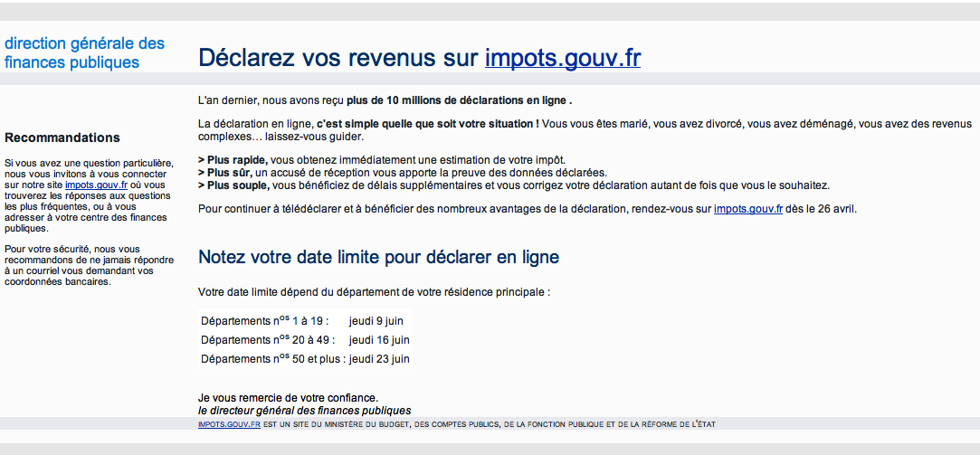This screenshot has height=455, width=980.
Task: Click sidebar paragraph starting 'Si vous avez une question'
Action: coord(88,195)
